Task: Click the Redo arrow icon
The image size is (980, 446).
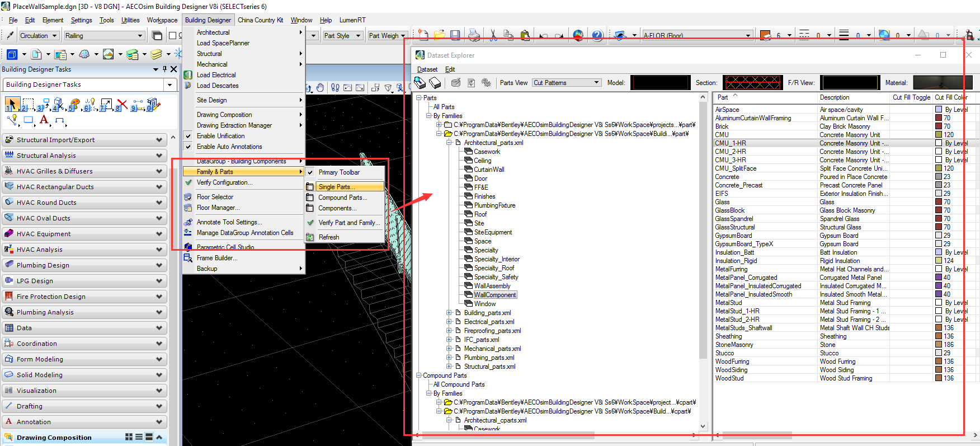Action: (x=559, y=35)
